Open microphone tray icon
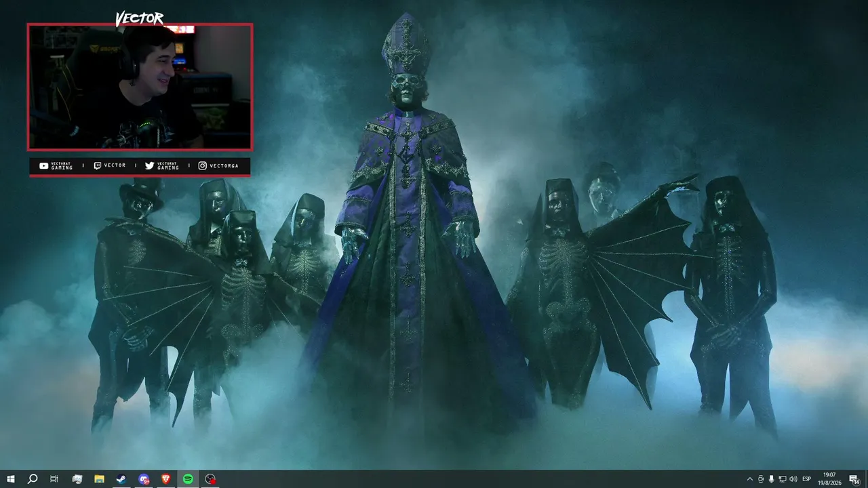 [772, 479]
